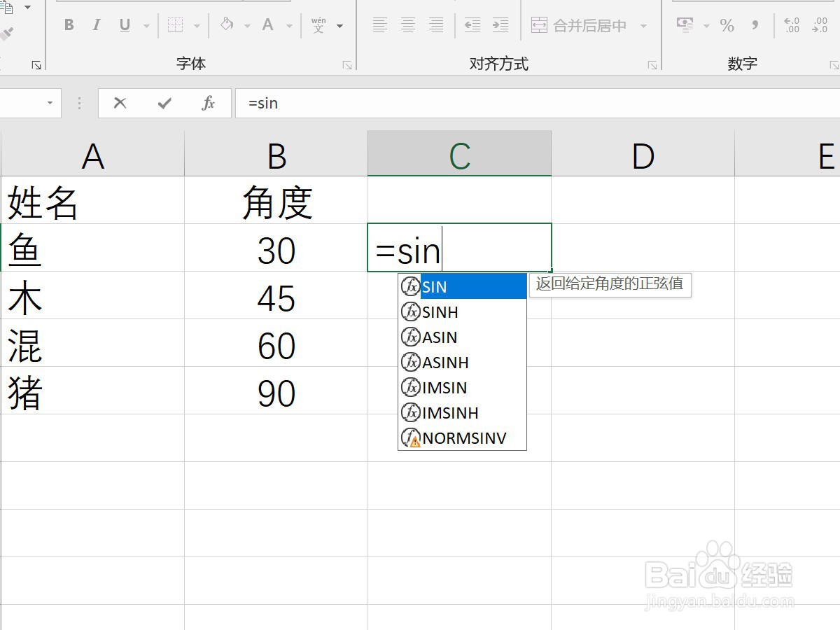This screenshot has height=630, width=840.
Task: Toggle bold formatting
Action: pyautogui.click(x=69, y=25)
